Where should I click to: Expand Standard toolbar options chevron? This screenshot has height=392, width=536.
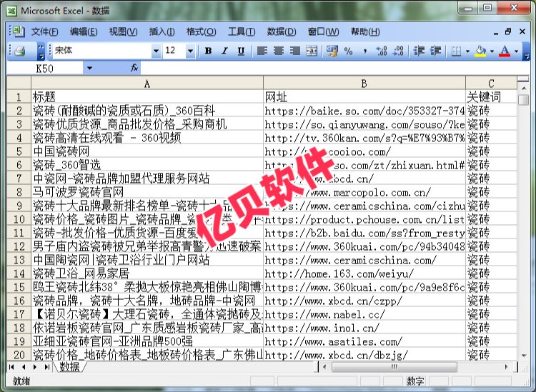coord(41,51)
